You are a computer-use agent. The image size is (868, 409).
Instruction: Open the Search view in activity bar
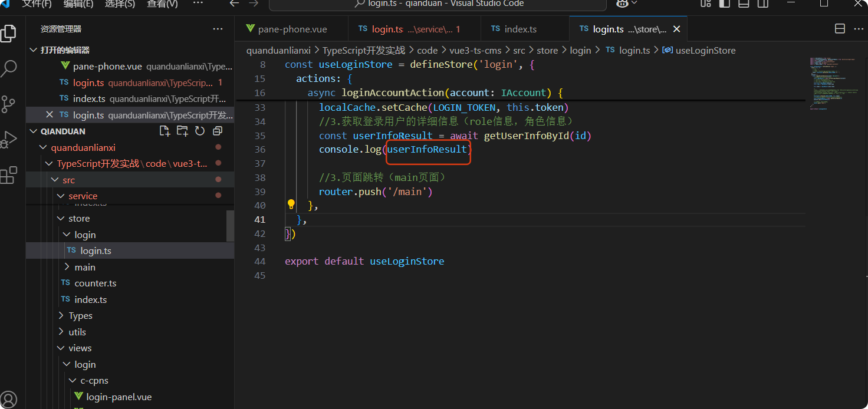pos(8,68)
